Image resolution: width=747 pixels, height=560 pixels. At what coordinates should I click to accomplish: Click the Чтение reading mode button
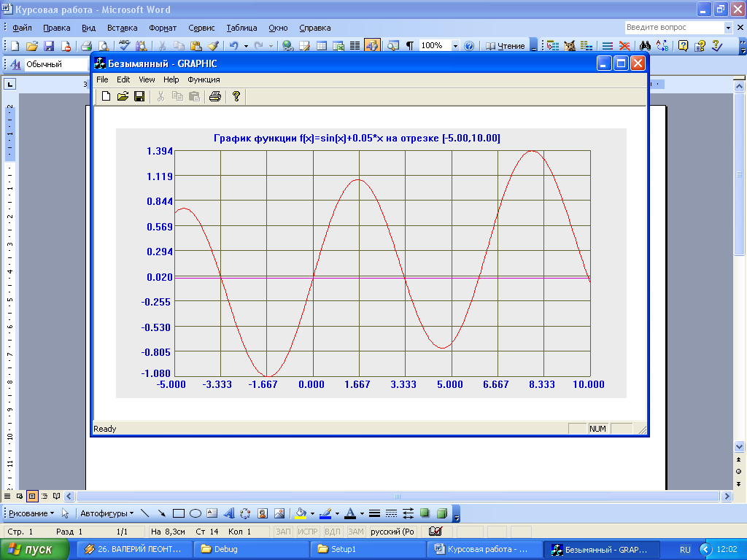pos(506,45)
